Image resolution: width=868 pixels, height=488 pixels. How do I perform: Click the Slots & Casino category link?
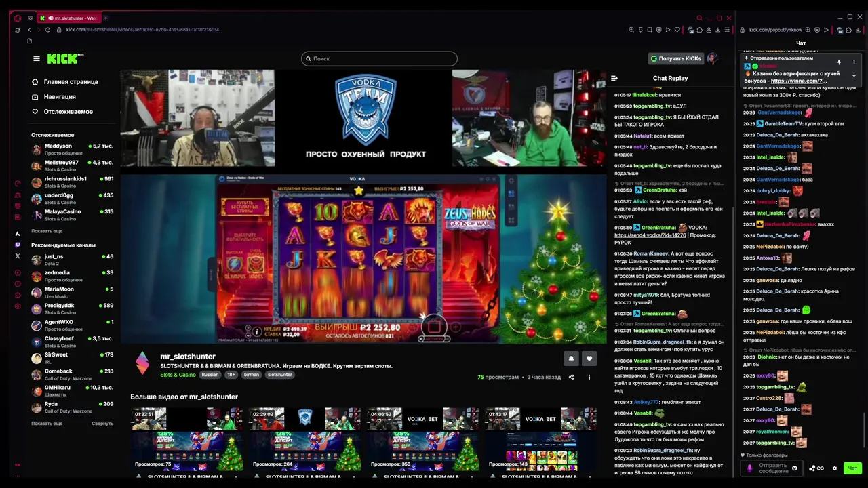pyautogui.click(x=178, y=375)
